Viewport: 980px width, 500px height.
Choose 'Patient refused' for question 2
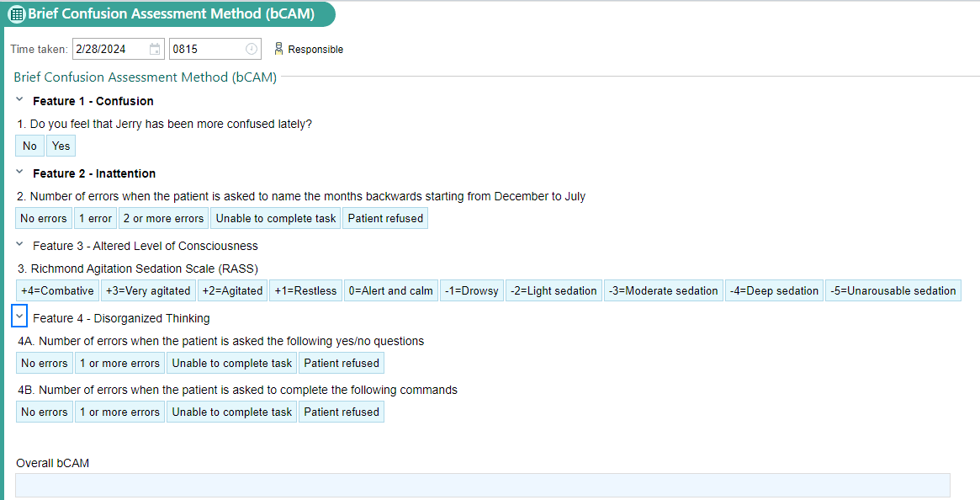tap(385, 218)
